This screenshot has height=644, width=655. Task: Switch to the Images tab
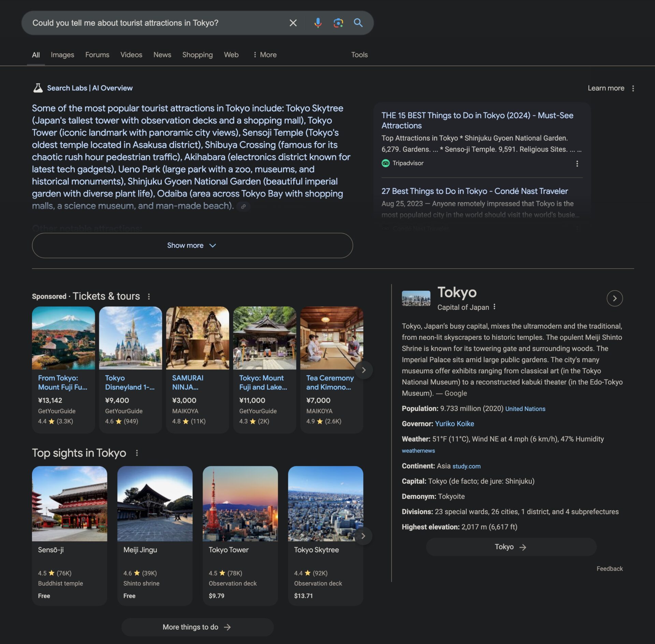pos(62,55)
